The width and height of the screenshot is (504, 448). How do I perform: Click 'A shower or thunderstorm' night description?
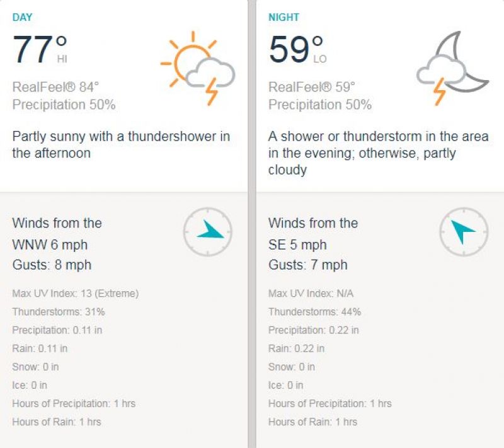coord(379,153)
